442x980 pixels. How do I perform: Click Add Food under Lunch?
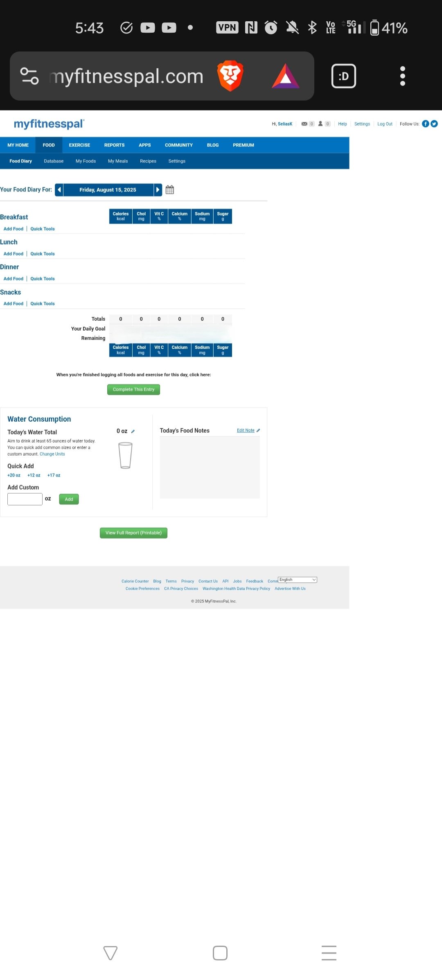point(14,254)
